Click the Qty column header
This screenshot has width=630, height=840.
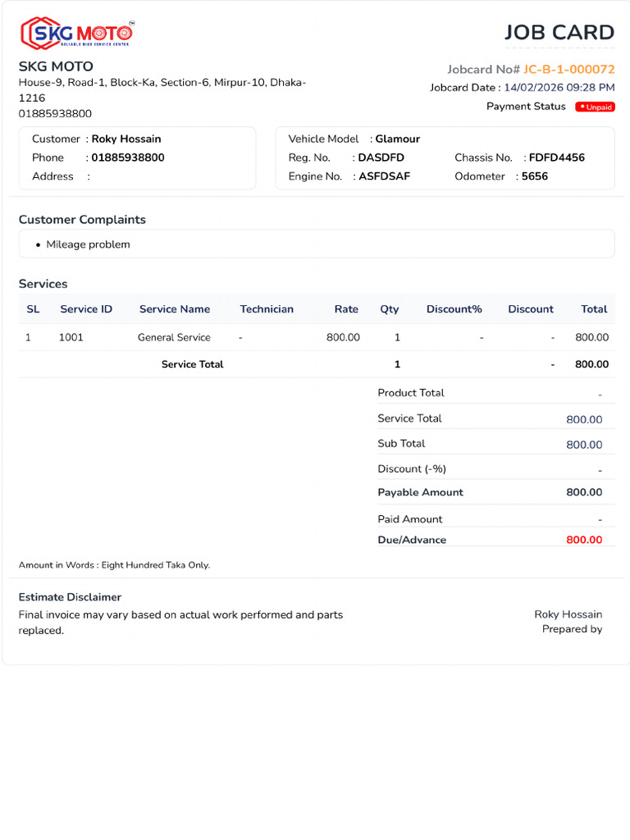click(x=390, y=309)
